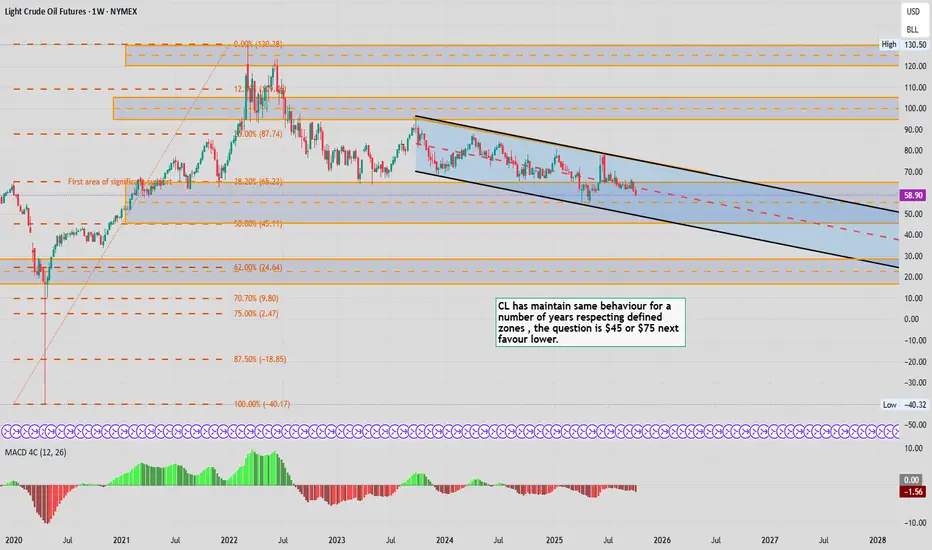Click the 120.00 price scale label
The width and height of the screenshot is (932, 550).
(x=915, y=66)
